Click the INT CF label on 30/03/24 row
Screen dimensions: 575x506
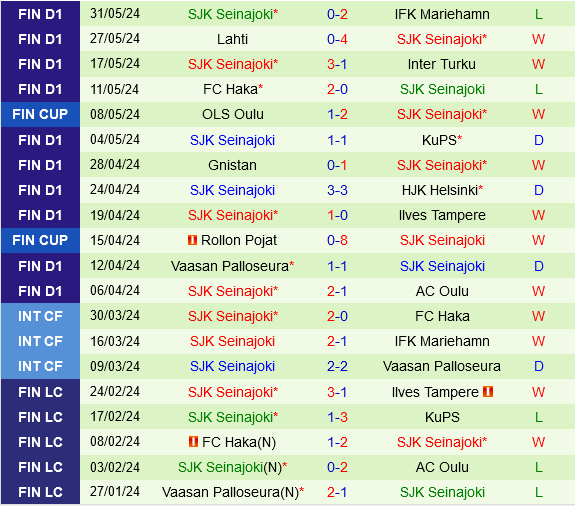tap(40, 316)
